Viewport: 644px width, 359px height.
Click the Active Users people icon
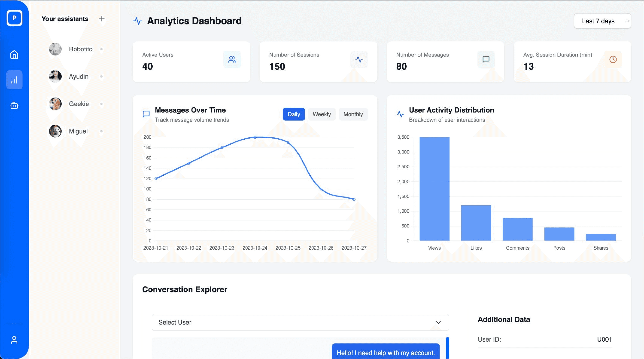pos(232,59)
